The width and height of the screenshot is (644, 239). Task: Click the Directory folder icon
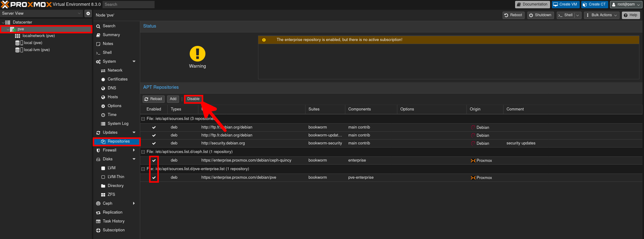coord(103,186)
